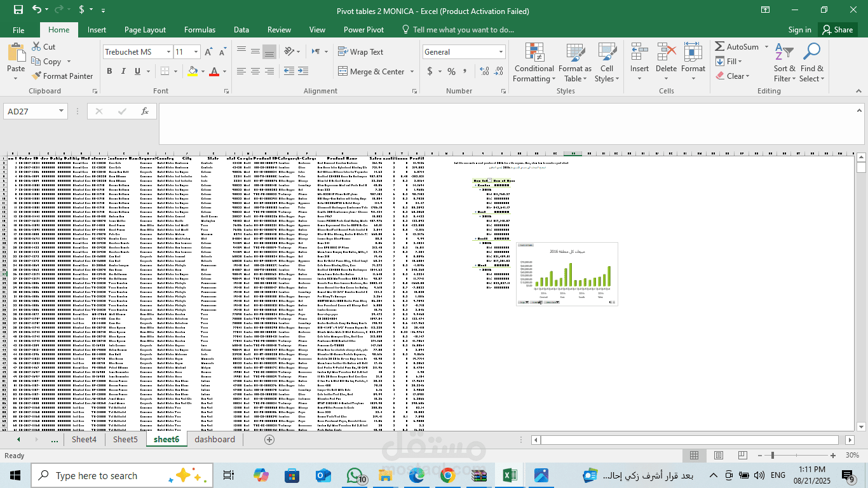The height and width of the screenshot is (488, 868).
Task: Switch to Page Break Preview
Action: point(742,455)
